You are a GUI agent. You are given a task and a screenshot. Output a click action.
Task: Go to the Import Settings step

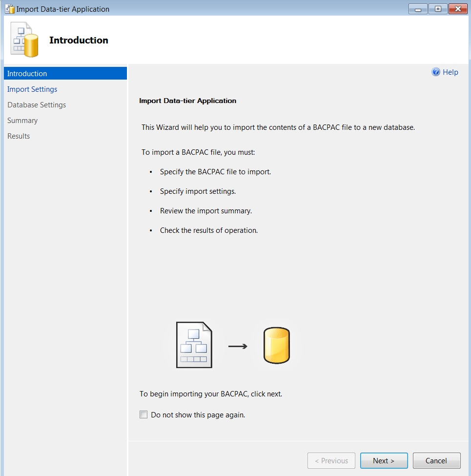coord(32,89)
